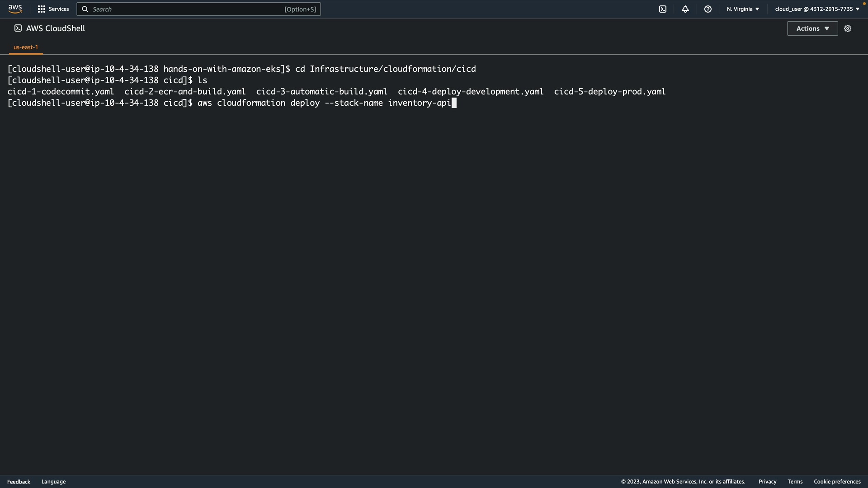Open the Feedback link
The width and height of the screenshot is (868, 488).
pyautogui.click(x=19, y=482)
